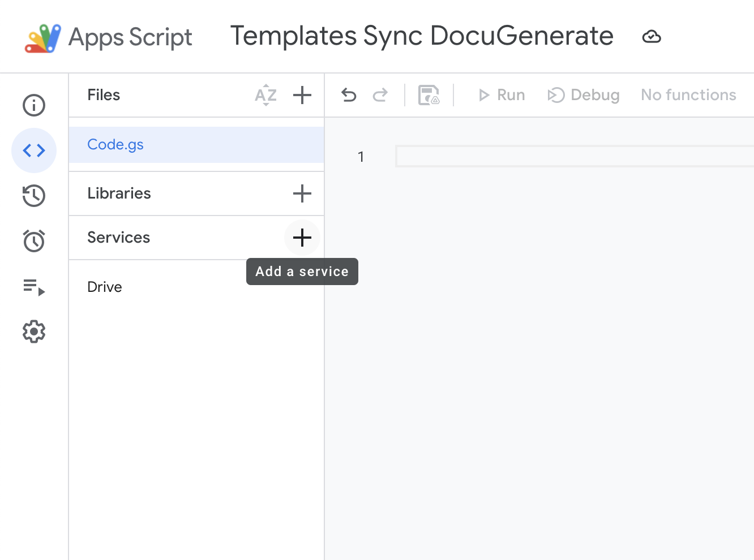Click the Services section label
This screenshot has width=754, height=560.
tap(118, 238)
